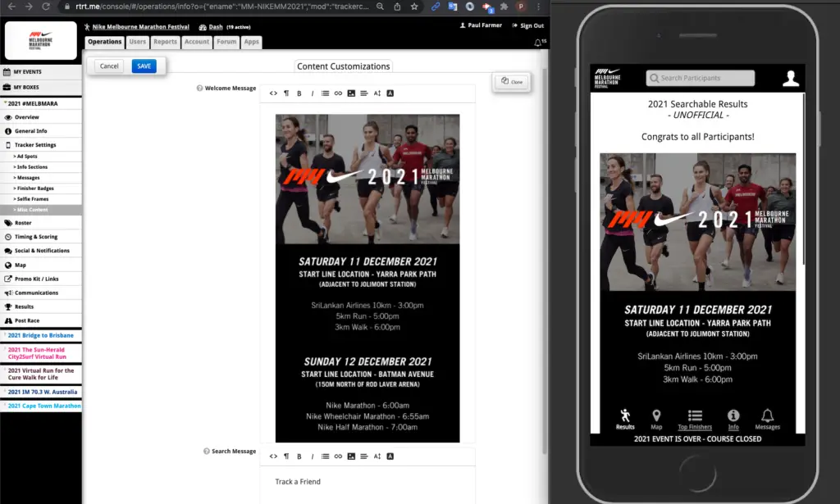The width and height of the screenshot is (840, 504).
Task: Click the SAVE button
Action: pos(144,66)
